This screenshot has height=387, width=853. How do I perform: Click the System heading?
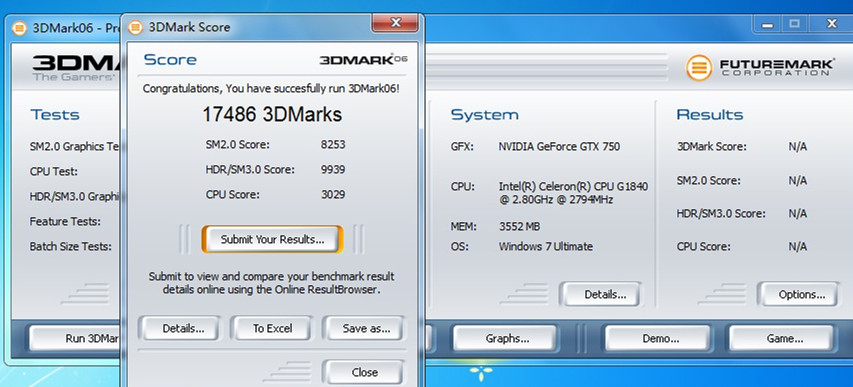(x=484, y=115)
